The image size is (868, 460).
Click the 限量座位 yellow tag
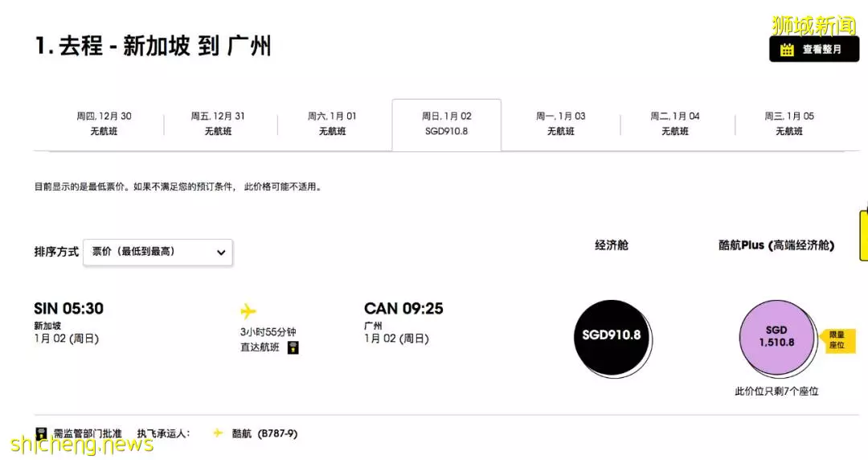[837, 340]
